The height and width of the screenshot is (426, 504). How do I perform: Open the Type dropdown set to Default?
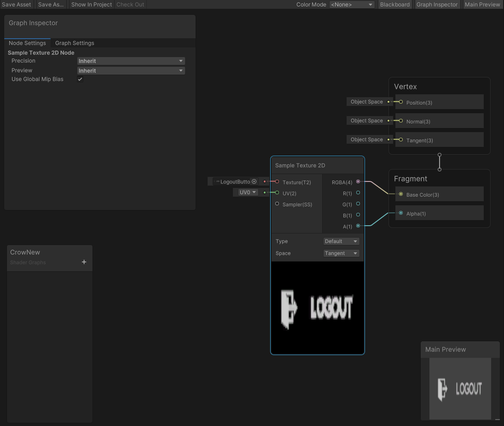pos(341,241)
